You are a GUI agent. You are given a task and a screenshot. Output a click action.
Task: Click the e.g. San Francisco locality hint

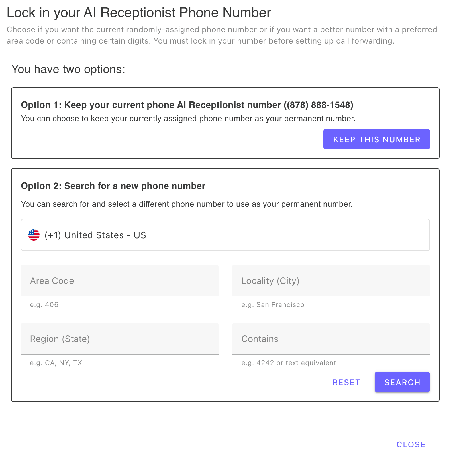pos(273,304)
